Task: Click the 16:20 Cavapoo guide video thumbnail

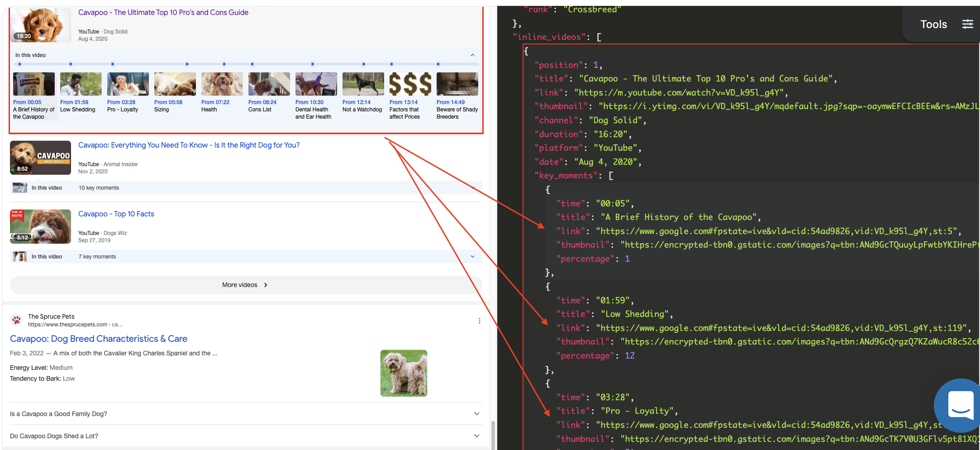Action: coord(40,25)
